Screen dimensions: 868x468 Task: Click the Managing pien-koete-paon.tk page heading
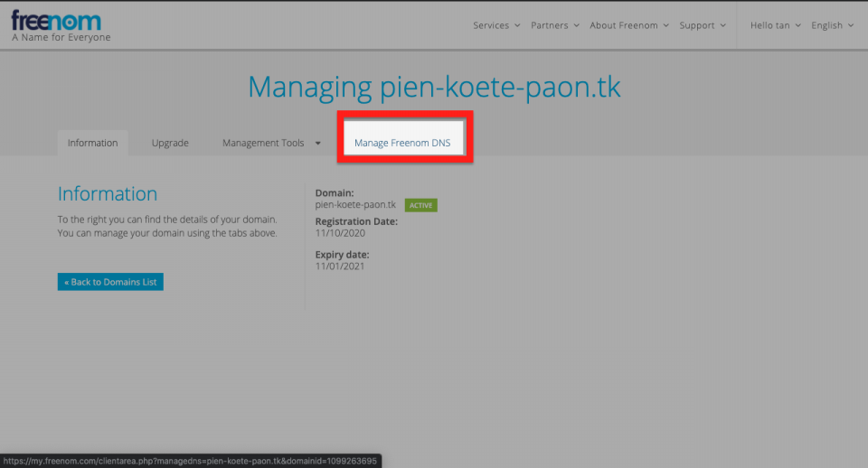[434, 87]
